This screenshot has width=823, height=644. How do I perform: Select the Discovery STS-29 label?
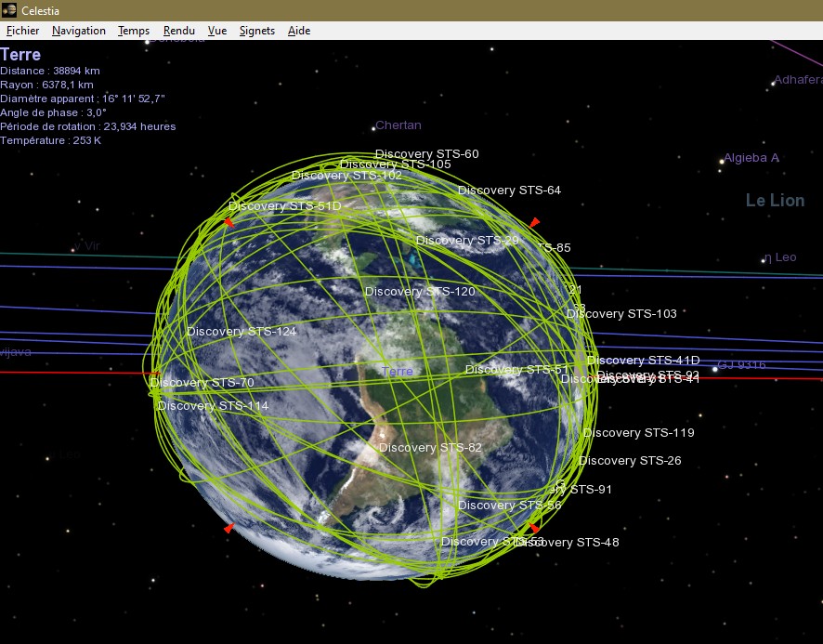click(x=467, y=241)
